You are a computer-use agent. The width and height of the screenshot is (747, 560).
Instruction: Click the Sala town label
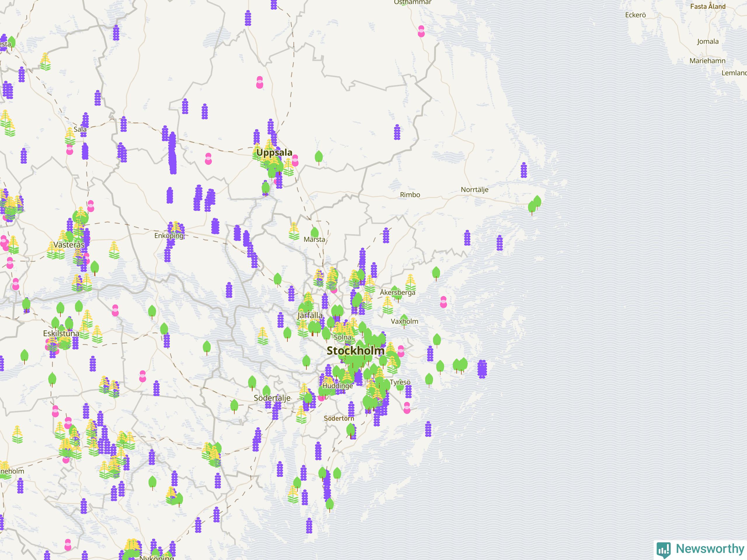point(80,129)
